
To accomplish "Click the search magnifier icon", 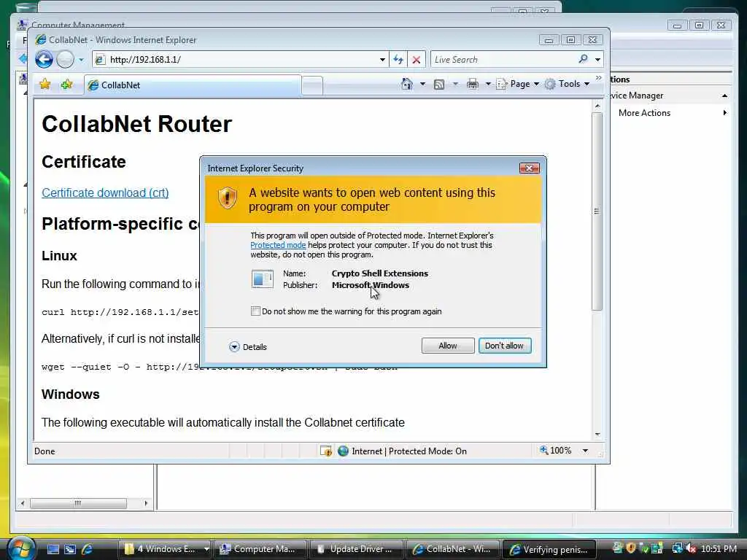I will (583, 59).
